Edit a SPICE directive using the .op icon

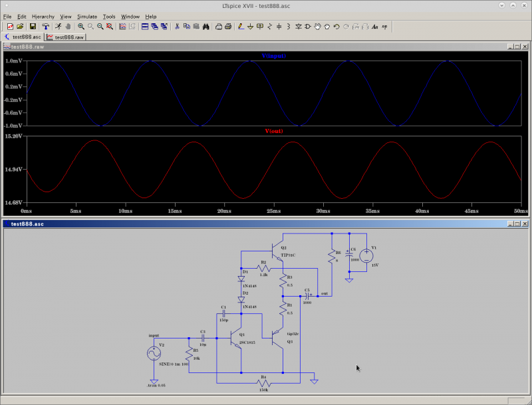[x=384, y=27]
